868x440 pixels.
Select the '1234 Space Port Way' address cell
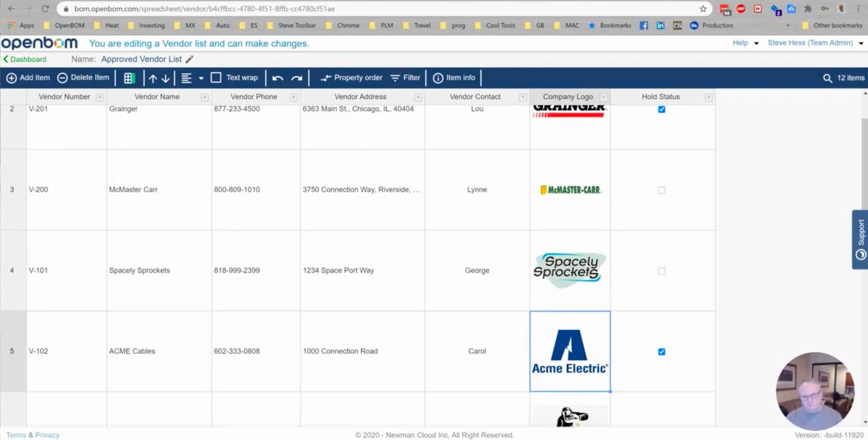(x=362, y=271)
